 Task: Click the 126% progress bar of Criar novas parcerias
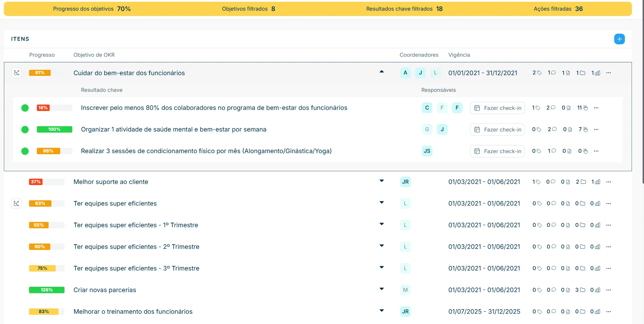pos(46,290)
